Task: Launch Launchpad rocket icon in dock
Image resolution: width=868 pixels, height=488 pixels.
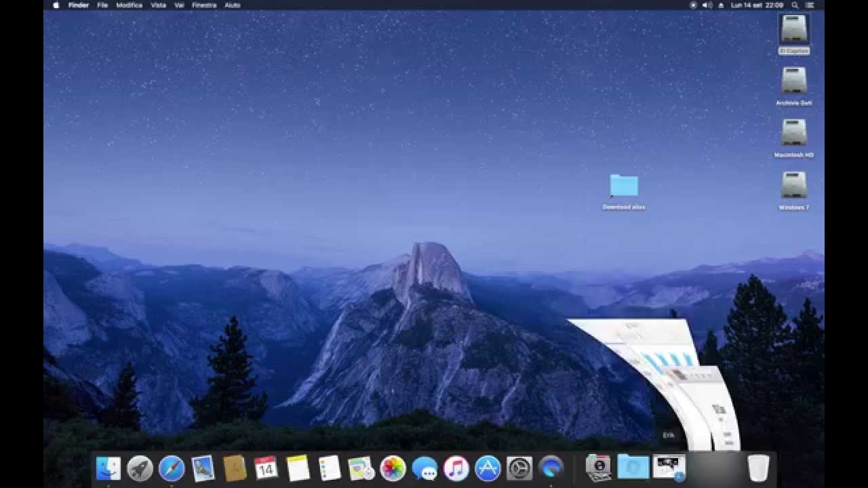Action: [x=140, y=468]
